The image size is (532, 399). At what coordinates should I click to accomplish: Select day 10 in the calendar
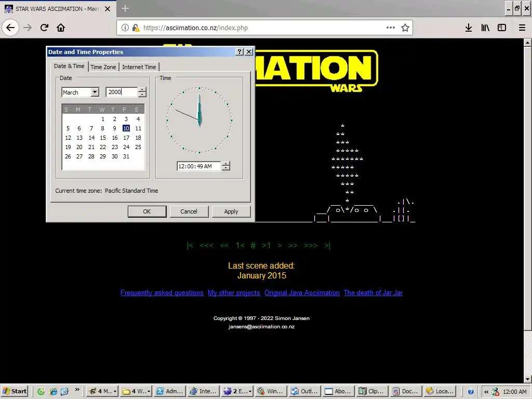pyautogui.click(x=126, y=128)
